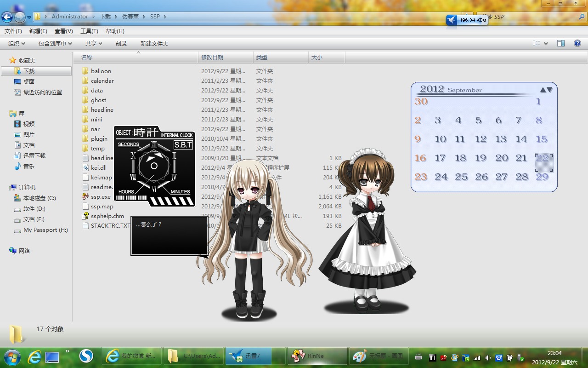Sort by the 类型 column header
The height and width of the screenshot is (368, 588).
(281, 57)
